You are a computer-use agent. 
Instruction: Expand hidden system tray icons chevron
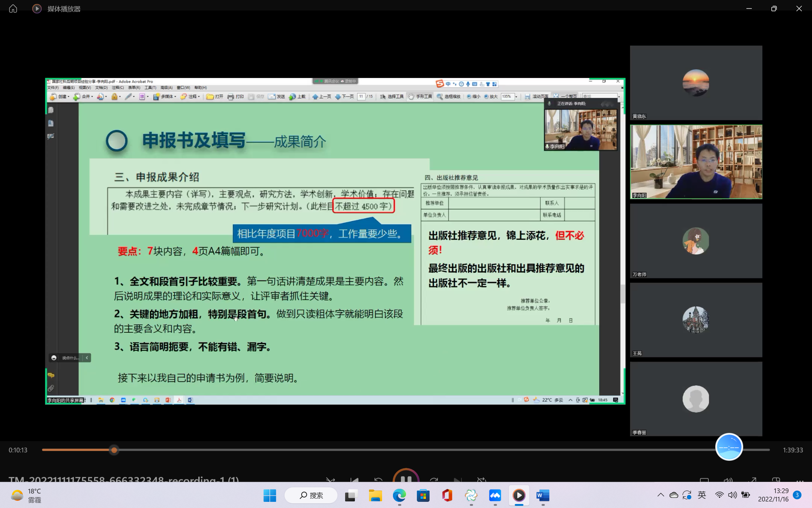[x=660, y=495]
